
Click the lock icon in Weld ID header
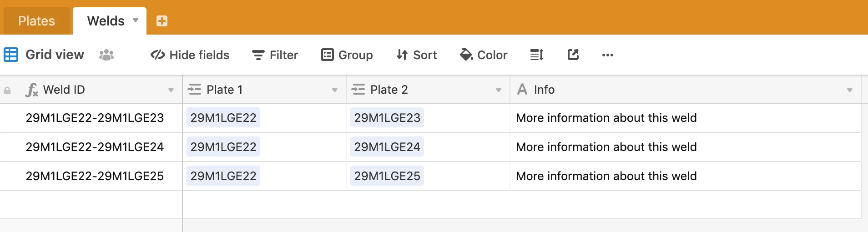coord(7,91)
